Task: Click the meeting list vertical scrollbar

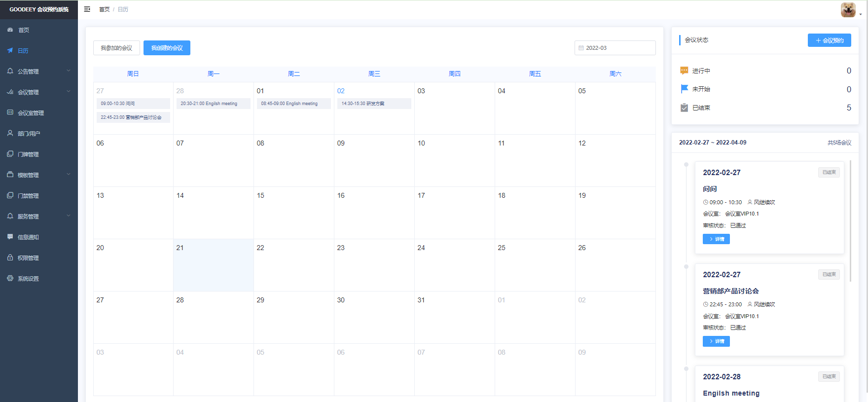Action: pos(850,221)
